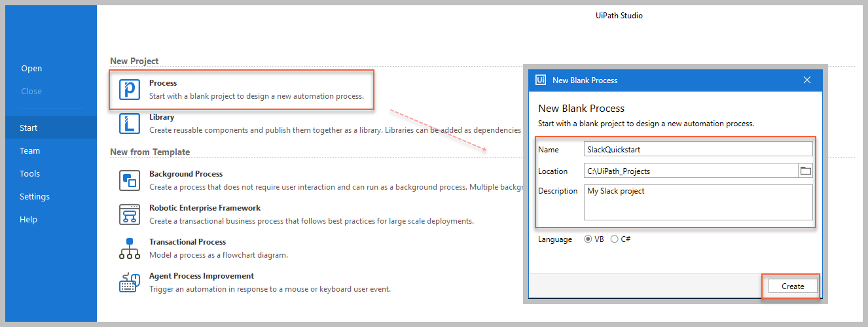Image resolution: width=868 pixels, height=327 pixels.
Task: Click the Background Process description text
Action: pos(335,187)
